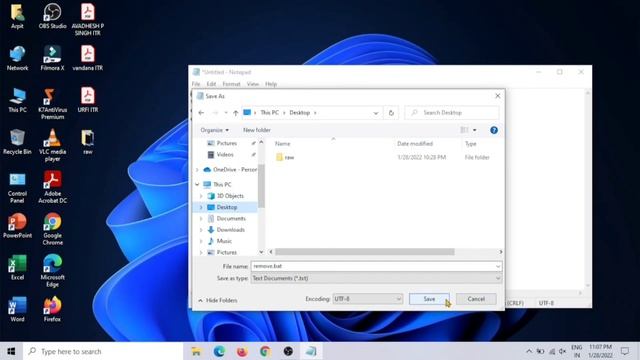640x360 pixels.
Task: Click Word desktop icon
Action: coord(17,309)
